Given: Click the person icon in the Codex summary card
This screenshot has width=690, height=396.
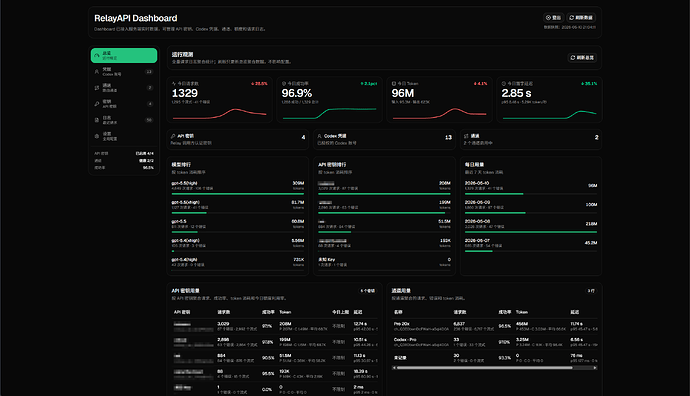Looking at the screenshot, I should (x=320, y=136).
